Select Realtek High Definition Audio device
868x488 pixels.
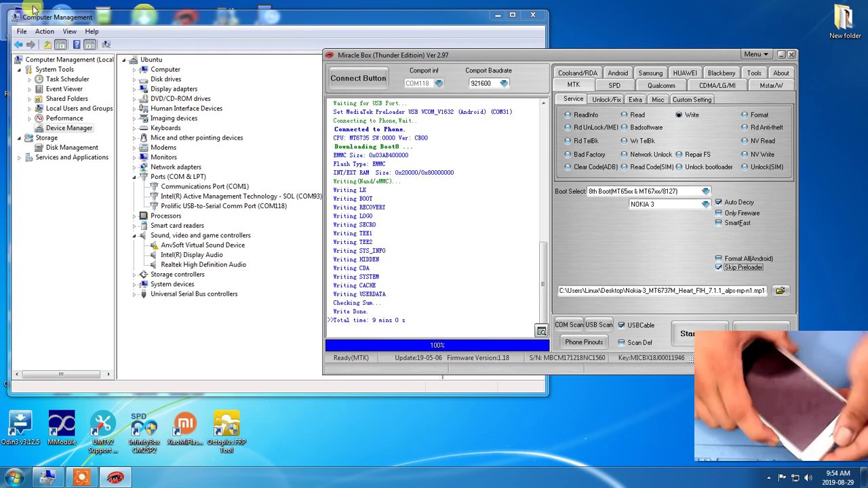203,265
